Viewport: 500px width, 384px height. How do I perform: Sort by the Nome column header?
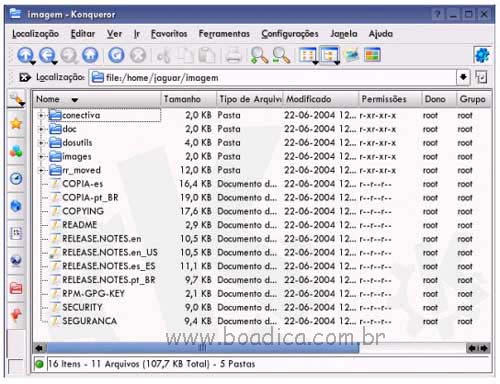coord(97,99)
